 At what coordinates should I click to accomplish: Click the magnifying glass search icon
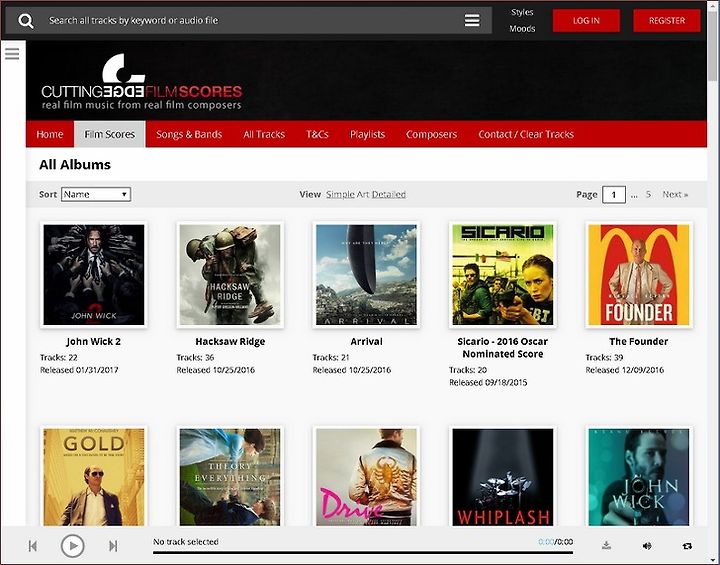click(26, 21)
